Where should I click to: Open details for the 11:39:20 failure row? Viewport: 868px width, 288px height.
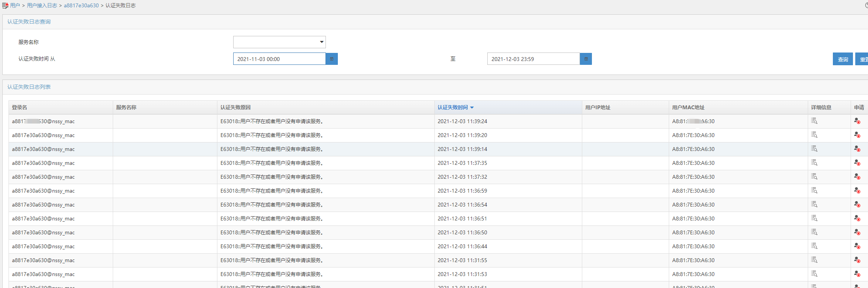click(x=814, y=135)
